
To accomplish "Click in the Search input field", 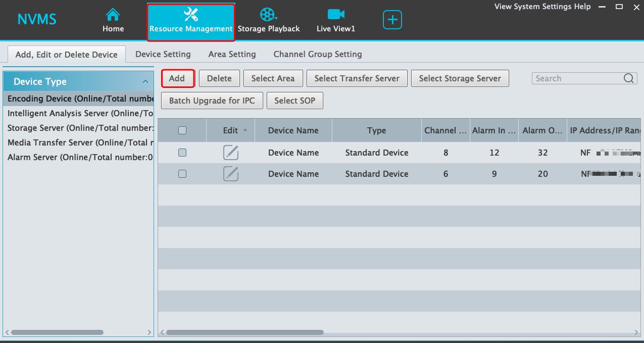I will pos(576,78).
